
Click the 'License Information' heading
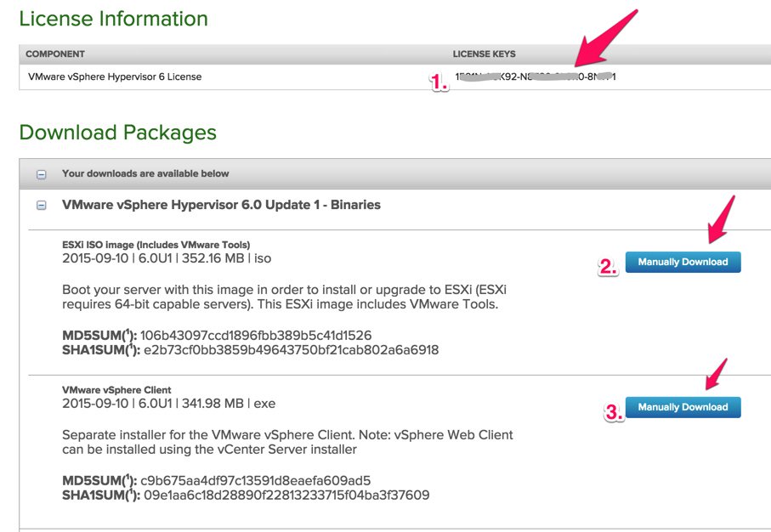click(x=114, y=19)
